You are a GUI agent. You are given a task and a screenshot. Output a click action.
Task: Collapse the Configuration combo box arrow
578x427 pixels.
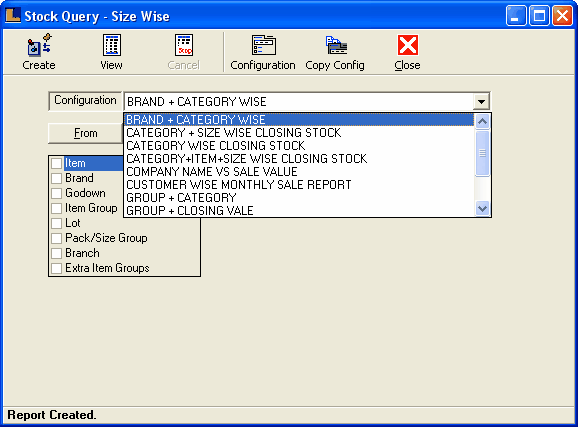coord(481,101)
